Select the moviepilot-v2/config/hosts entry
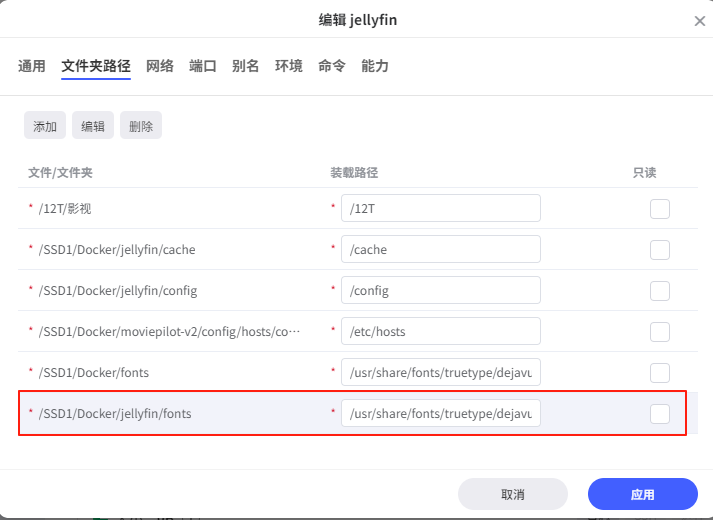The height and width of the screenshot is (520, 713). [169, 331]
